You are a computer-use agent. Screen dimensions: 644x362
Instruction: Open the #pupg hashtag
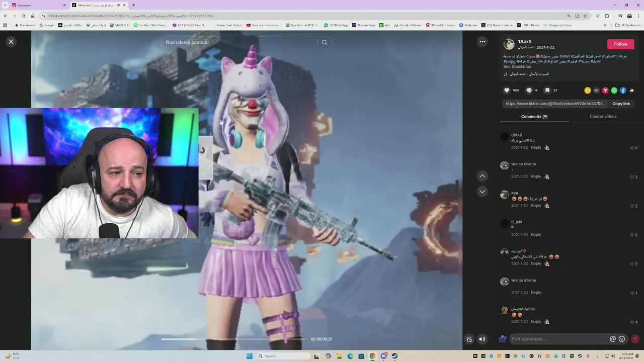tap(509, 61)
